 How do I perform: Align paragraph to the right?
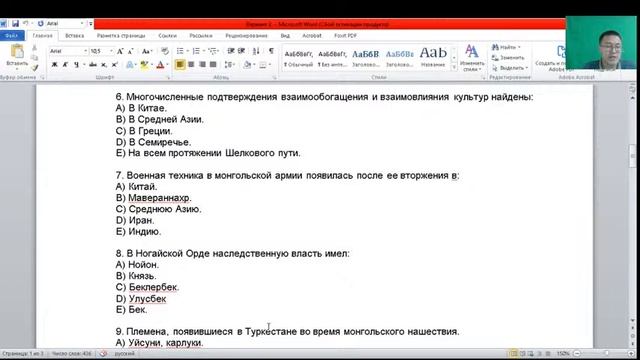(x=202, y=64)
